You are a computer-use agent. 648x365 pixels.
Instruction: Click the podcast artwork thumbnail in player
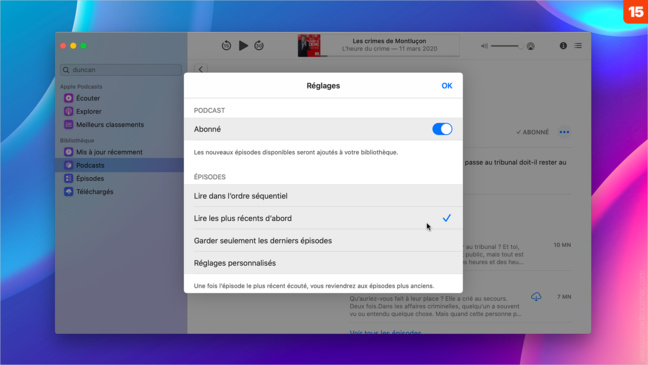pyautogui.click(x=309, y=45)
